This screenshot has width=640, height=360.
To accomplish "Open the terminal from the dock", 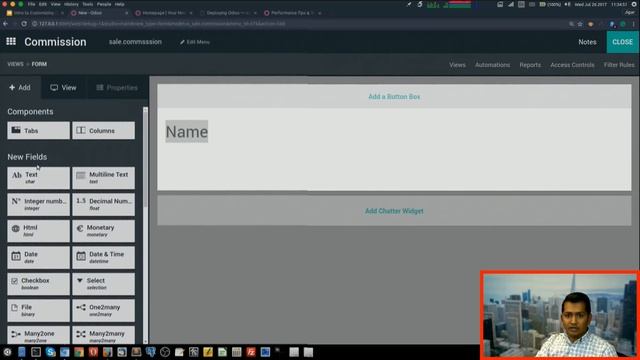I will click(36, 352).
